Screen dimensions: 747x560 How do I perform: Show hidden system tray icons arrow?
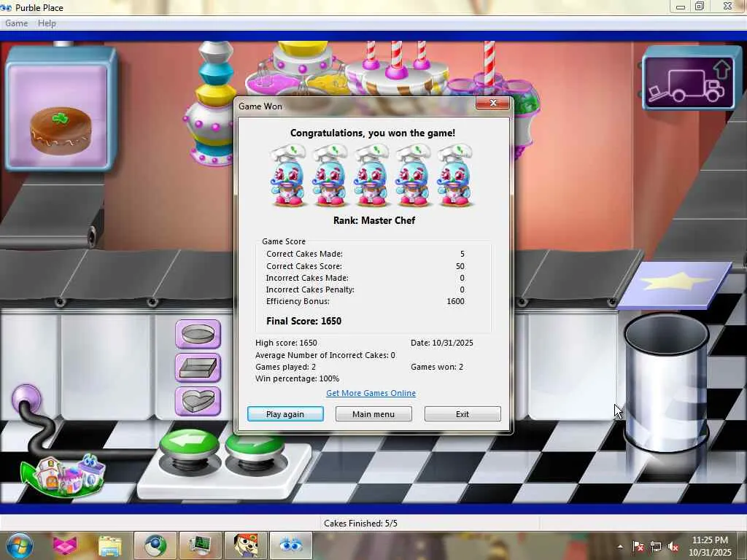click(620, 547)
